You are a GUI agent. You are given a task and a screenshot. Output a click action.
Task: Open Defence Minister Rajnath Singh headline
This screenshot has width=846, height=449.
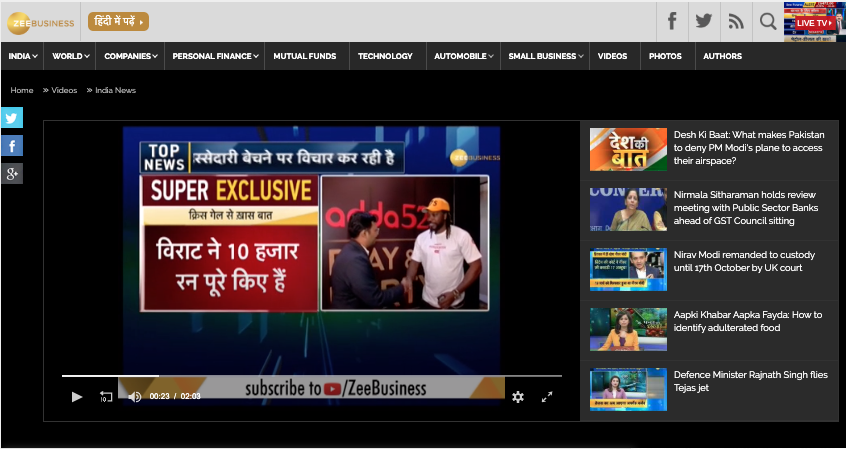751,381
